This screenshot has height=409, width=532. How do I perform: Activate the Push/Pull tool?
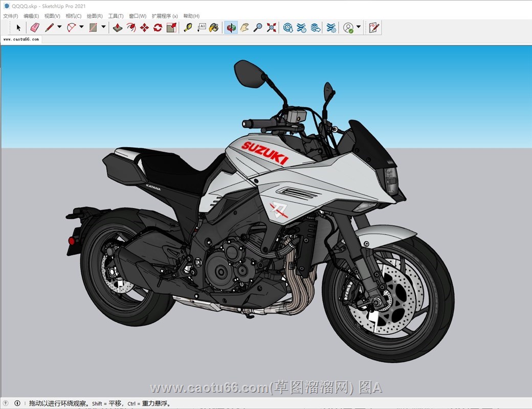(118, 28)
